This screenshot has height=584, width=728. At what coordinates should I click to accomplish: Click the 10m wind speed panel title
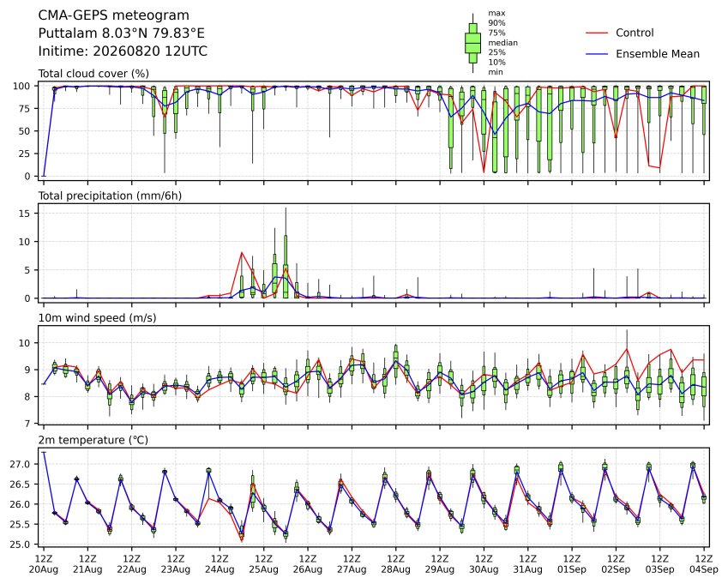(x=97, y=318)
